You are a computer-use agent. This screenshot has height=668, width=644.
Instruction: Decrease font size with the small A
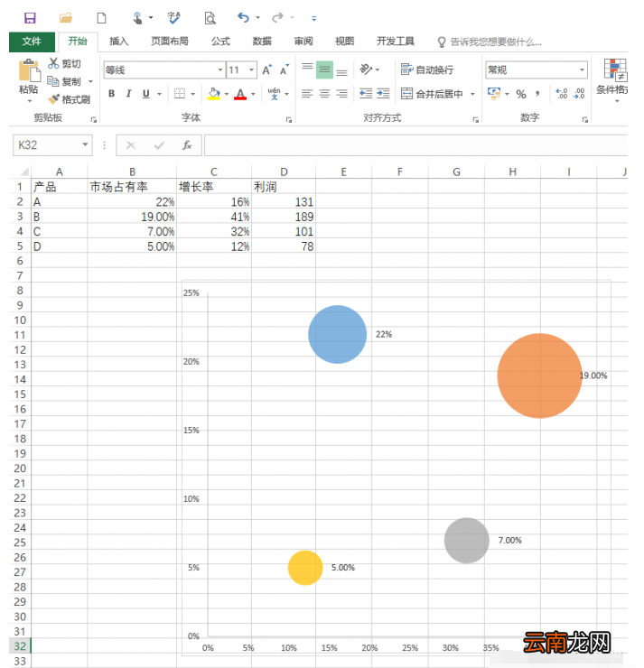point(285,70)
